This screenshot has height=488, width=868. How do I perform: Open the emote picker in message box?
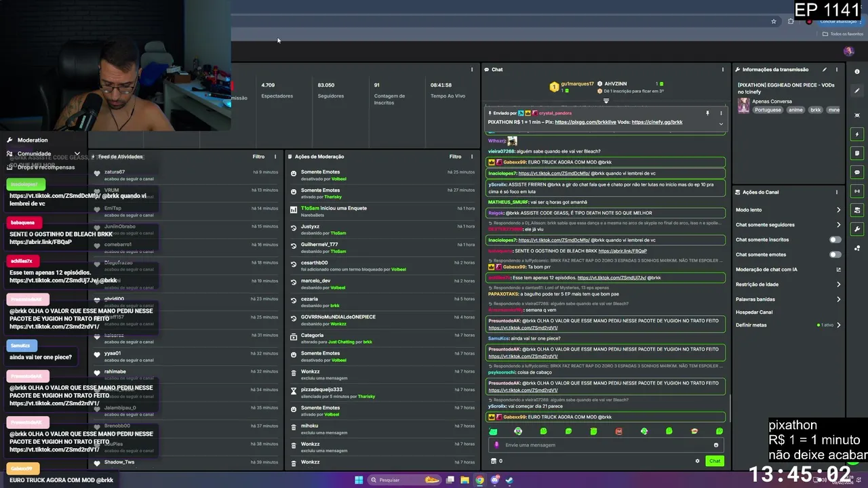tap(715, 445)
